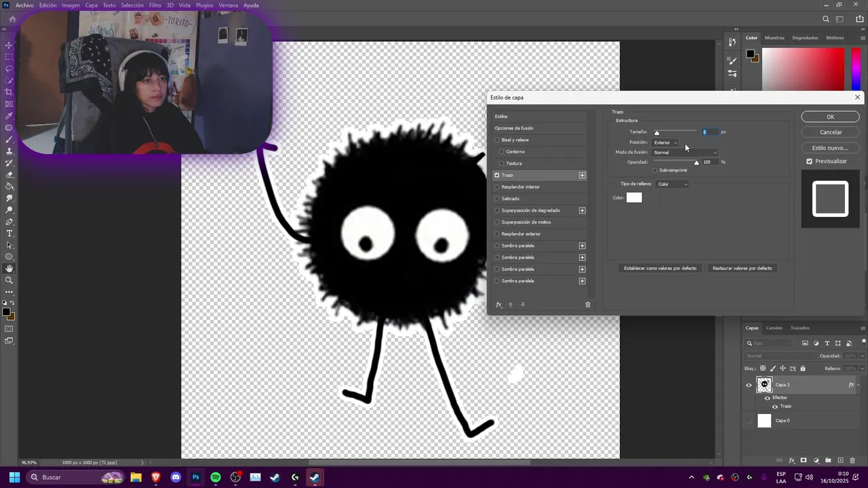Click the fx icon in Layer Style dialog

coord(499,305)
